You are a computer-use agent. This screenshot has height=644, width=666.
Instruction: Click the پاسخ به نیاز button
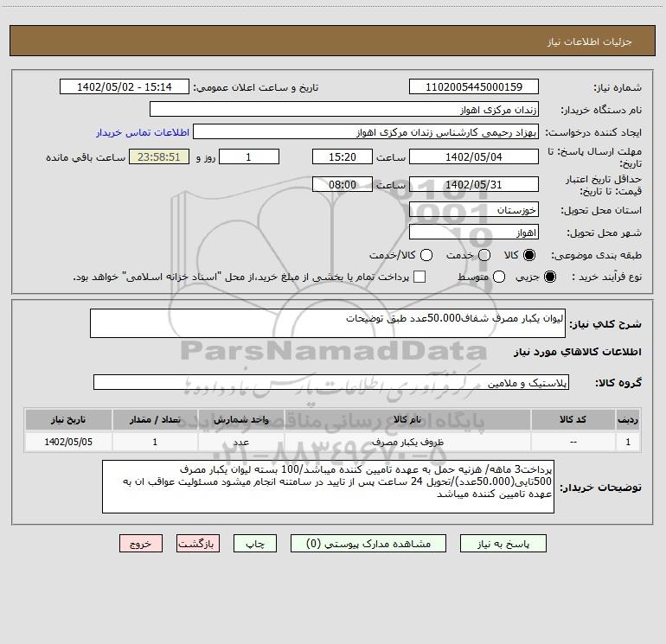pos(503,544)
